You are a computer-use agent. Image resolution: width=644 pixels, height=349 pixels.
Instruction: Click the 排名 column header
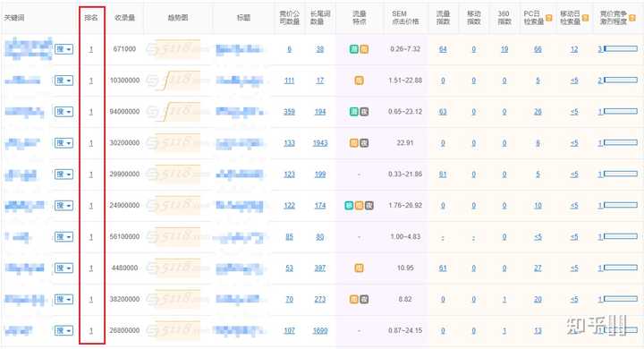point(91,18)
